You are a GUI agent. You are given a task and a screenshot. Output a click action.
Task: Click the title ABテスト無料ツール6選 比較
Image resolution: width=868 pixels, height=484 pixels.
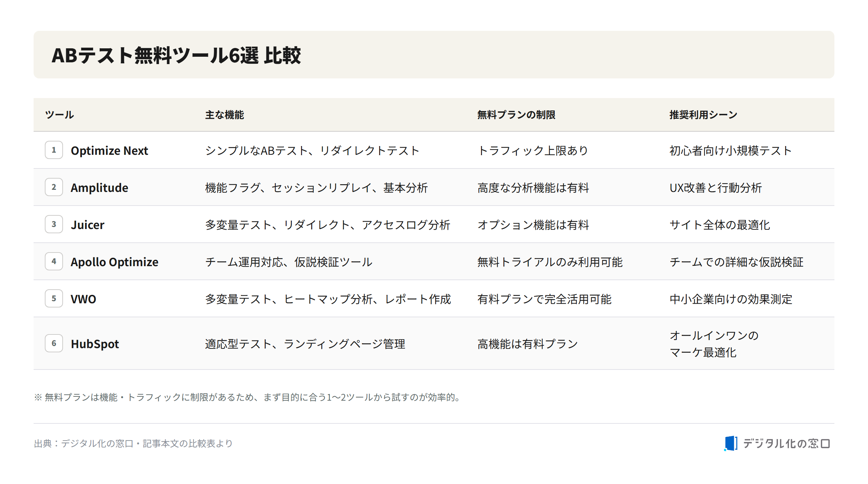coord(176,55)
